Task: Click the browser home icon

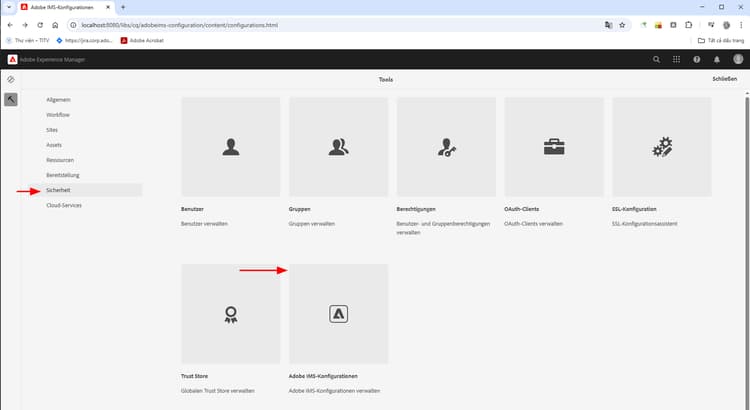Action: pyautogui.click(x=55, y=25)
